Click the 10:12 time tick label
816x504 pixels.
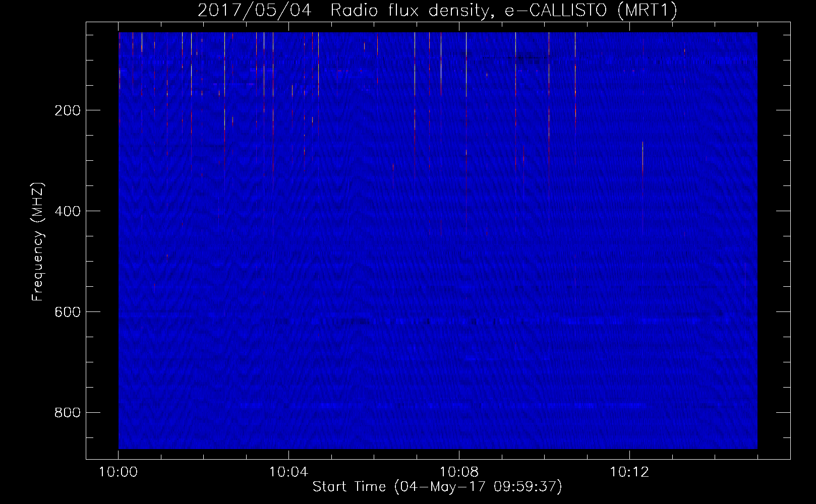(629, 472)
